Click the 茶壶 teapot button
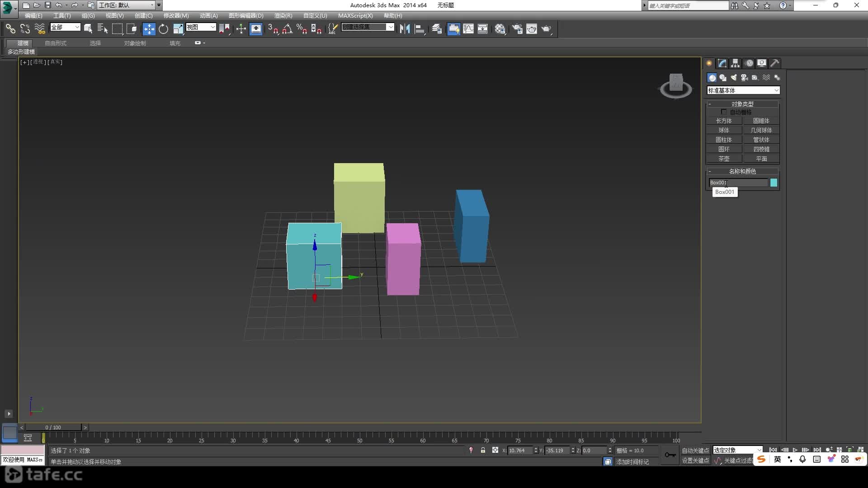The image size is (868, 488). pyautogui.click(x=724, y=159)
